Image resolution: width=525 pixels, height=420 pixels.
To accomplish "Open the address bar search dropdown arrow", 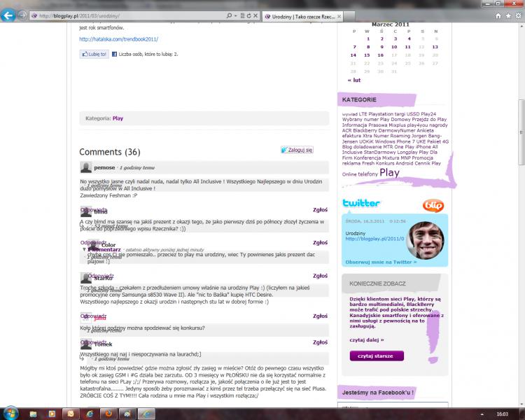I will pos(236,15).
